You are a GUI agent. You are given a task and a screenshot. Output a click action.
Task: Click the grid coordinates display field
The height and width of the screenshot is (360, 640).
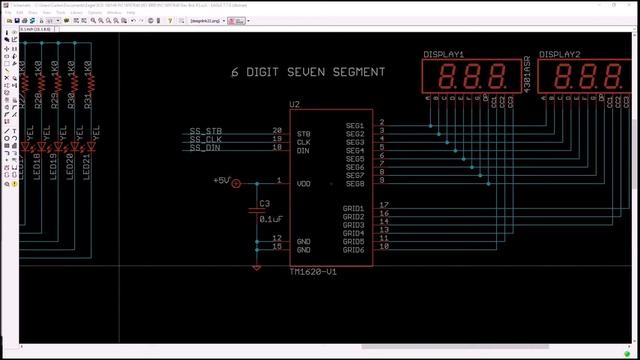pos(37,29)
